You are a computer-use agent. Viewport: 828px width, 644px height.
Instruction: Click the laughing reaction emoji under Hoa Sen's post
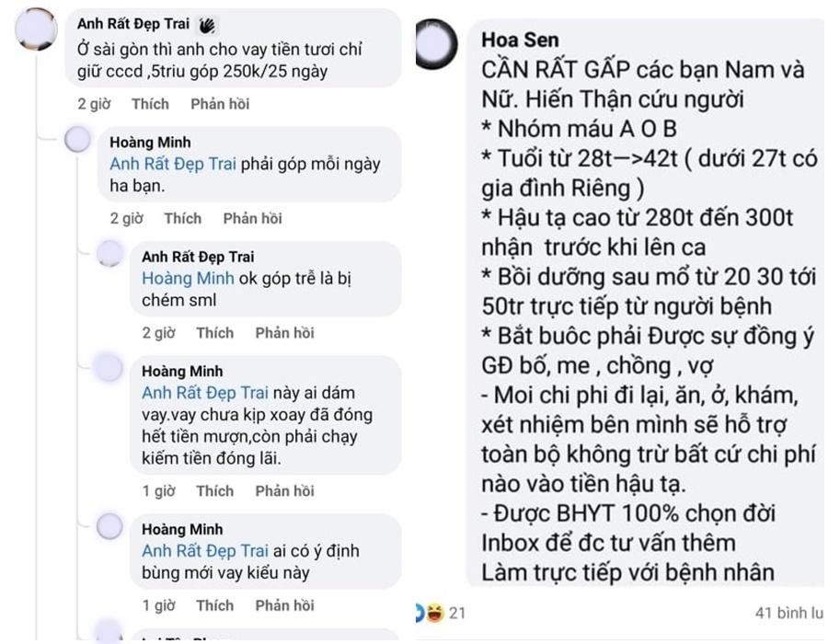(434, 613)
